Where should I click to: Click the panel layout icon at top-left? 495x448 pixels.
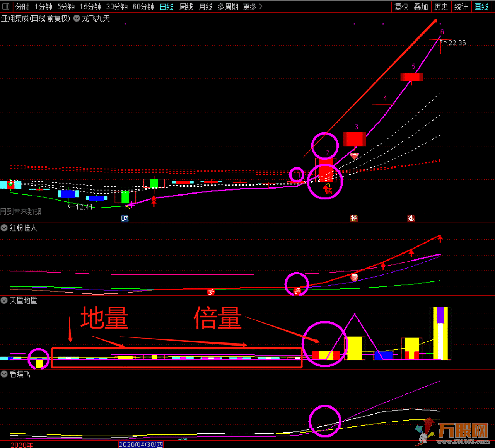tap(6, 7)
